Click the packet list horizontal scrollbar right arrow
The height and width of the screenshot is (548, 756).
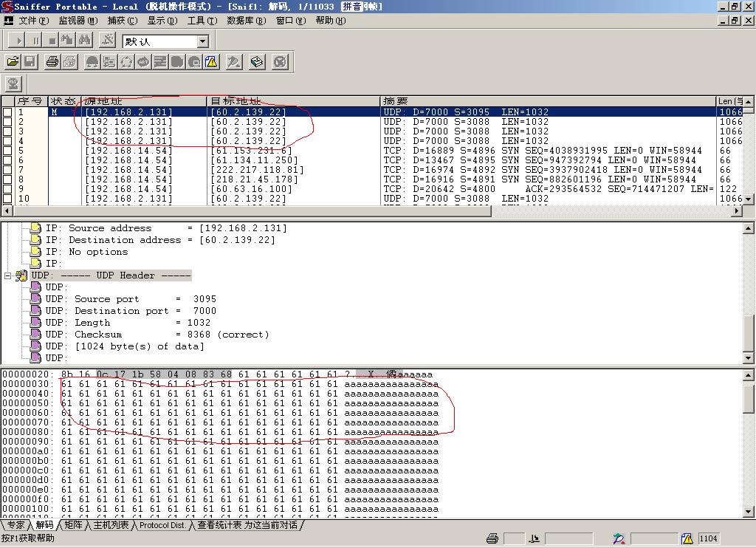tap(736, 210)
